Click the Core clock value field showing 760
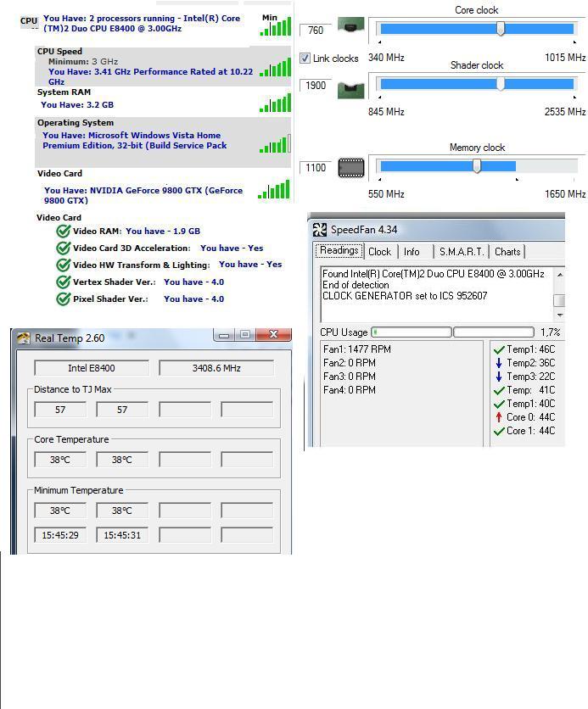This screenshot has width=588, height=709. [316, 31]
